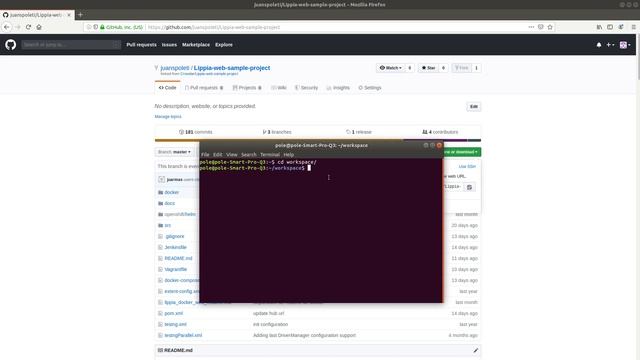Open Projects tab
Image resolution: width=640 pixels, height=360 pixels.
[x=247, y=88]
